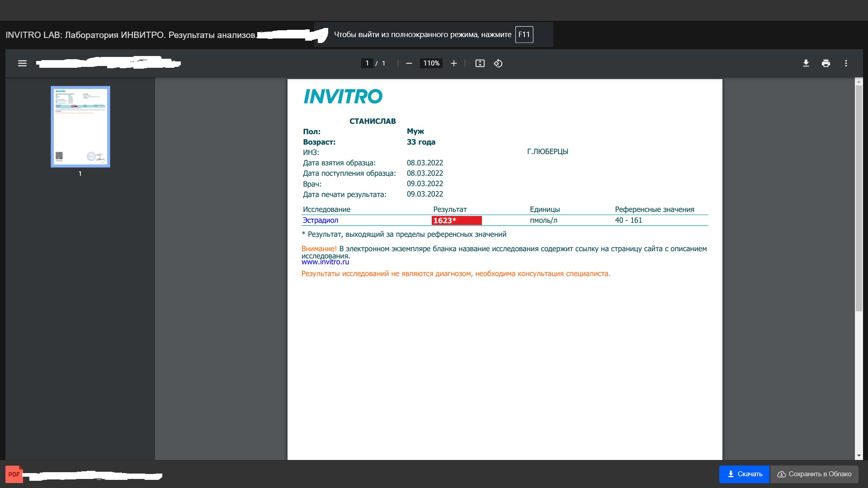Click the scrollbar down arrow

859,455
